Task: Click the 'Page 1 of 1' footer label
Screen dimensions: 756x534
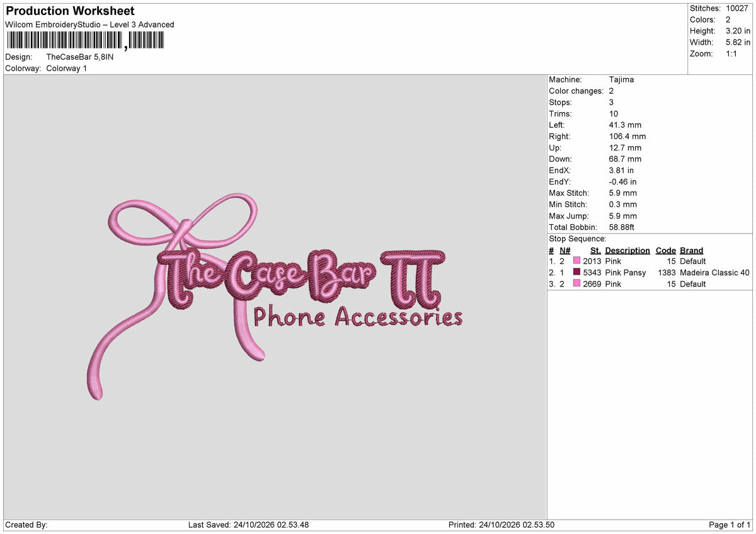Action: pyautogui.click(x=730, y=525)
